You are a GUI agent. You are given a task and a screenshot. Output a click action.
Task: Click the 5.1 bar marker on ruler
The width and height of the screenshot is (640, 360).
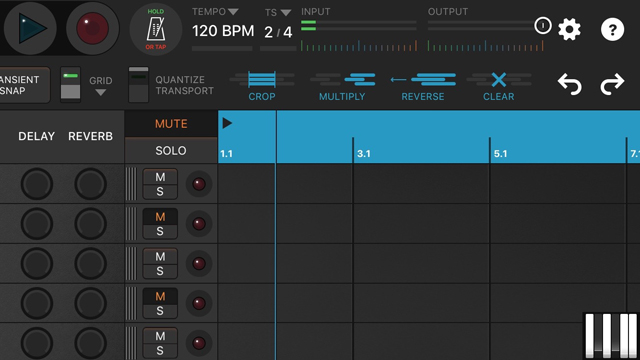(x=500, y=154)
